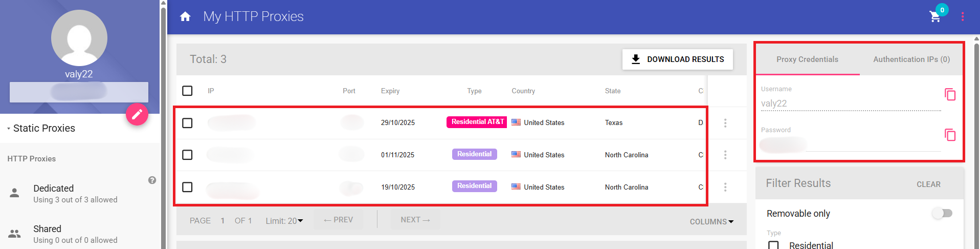
Task: Copy the username to clipboard
Action: (950, 94)
